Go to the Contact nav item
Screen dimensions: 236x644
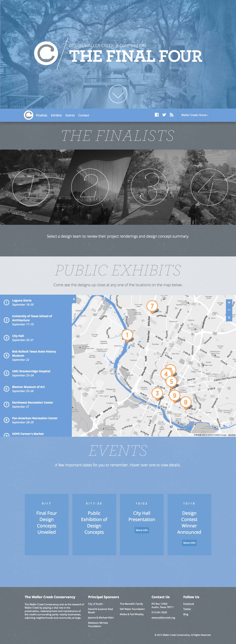(x=84, y=115)
